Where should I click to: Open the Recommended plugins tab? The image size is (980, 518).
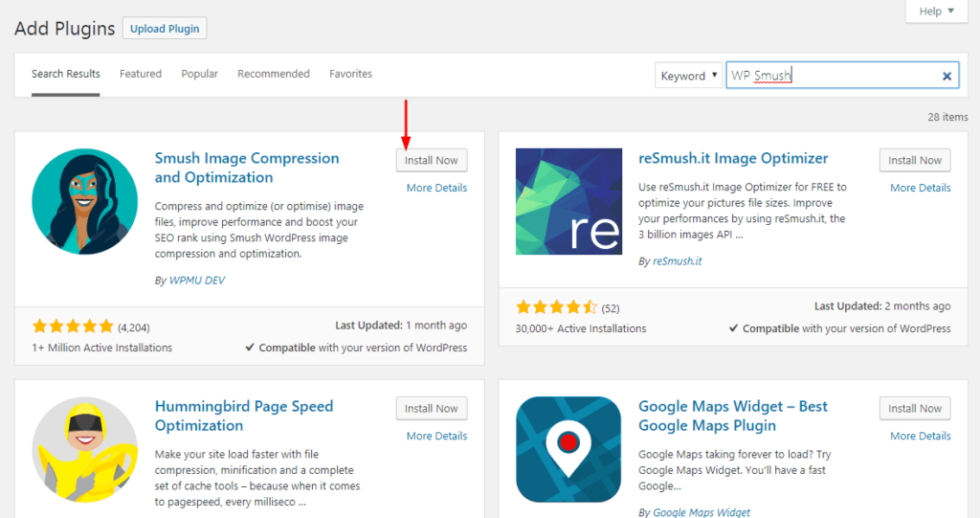(273, 74)
